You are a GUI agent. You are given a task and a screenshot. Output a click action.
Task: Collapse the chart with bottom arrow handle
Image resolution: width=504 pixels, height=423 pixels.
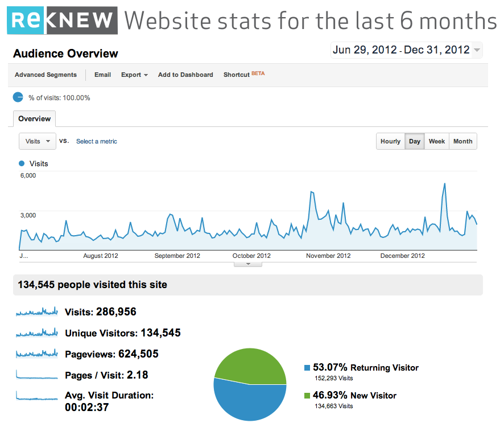click(248, 264)
